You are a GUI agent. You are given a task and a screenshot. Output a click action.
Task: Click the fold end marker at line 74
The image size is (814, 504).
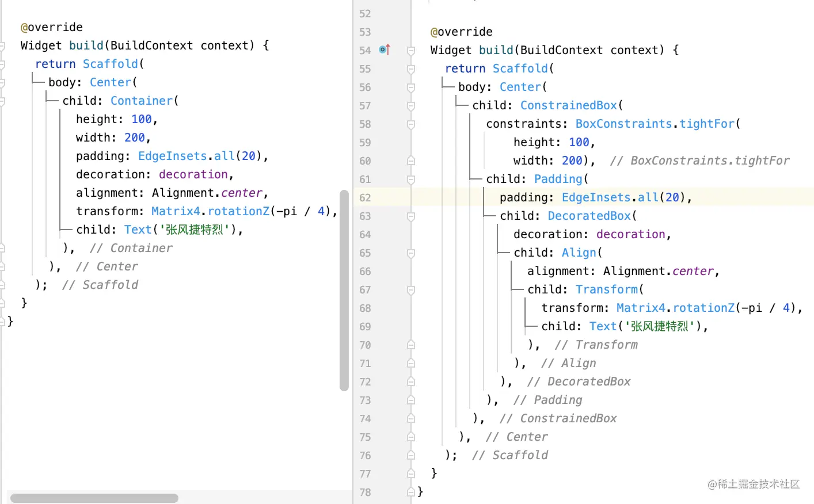coord(411,418)
